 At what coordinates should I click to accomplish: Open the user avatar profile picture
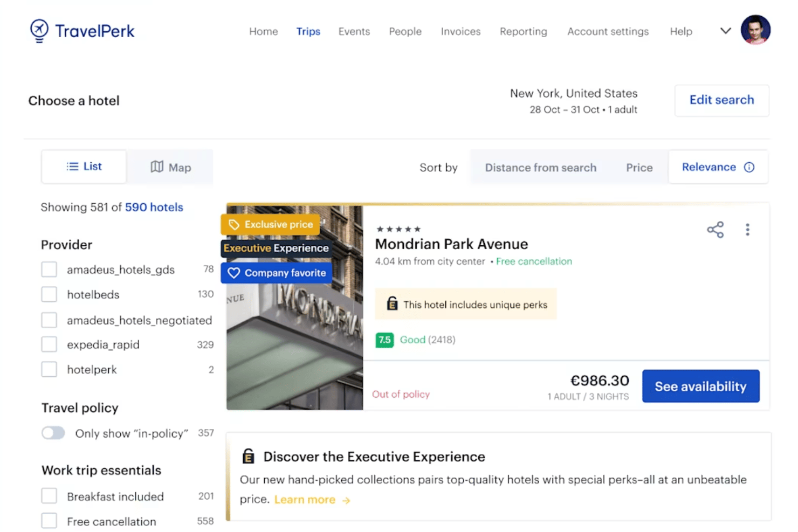tap(755, 30)
